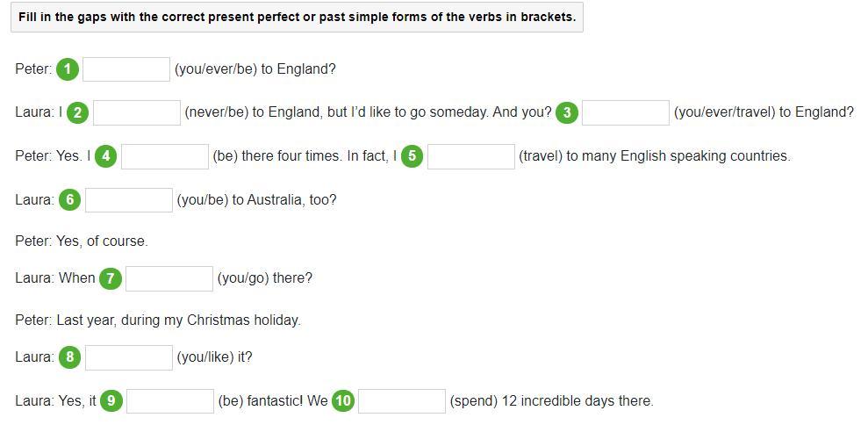Click the green number 7 badge
The height and width of the screenshot is (432, 868).
[110, 278]
